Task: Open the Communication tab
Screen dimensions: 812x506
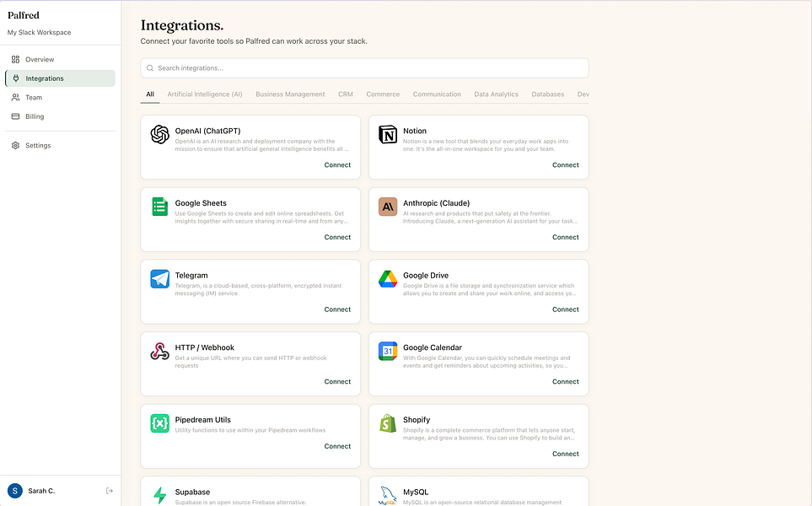Action: pyautogui.click(x=437, y=94)
